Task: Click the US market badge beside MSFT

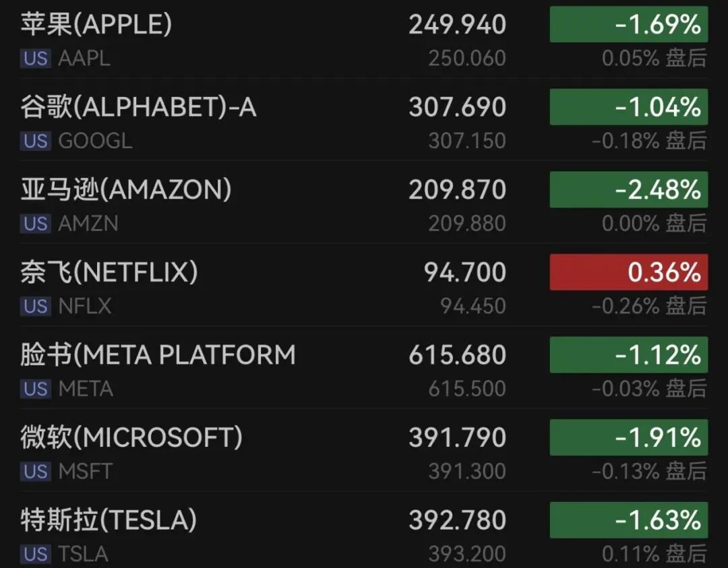Action: (36, 472)
